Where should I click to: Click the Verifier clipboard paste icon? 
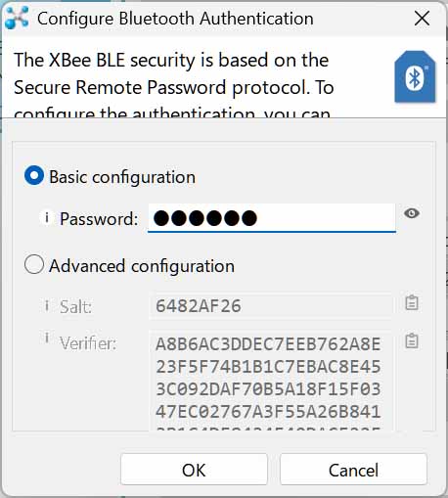(x=412, y=340)
